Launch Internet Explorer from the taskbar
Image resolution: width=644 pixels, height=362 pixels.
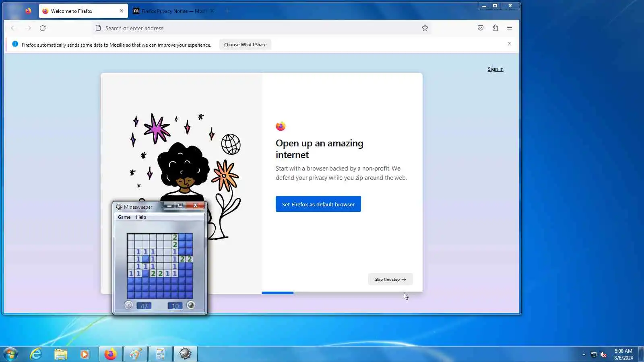[x=36, y=354]
